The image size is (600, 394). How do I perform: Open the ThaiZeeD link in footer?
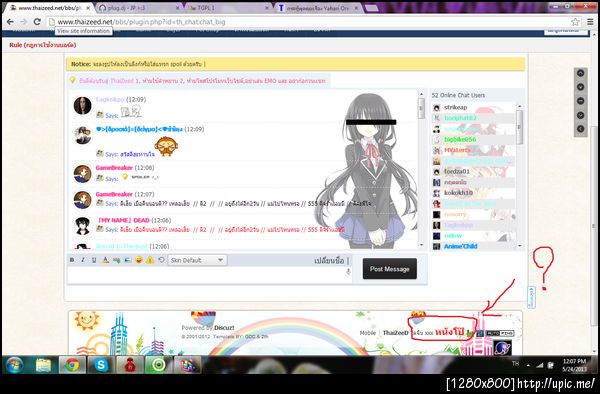click(396, 333)
